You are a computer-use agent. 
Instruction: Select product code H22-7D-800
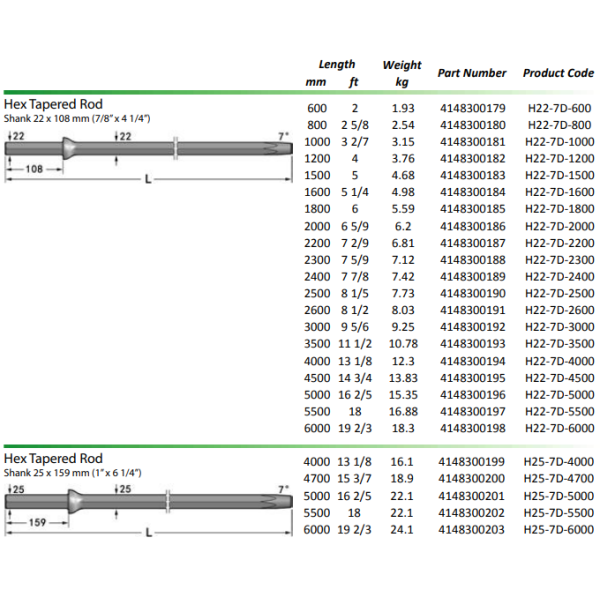pos(559,125)
